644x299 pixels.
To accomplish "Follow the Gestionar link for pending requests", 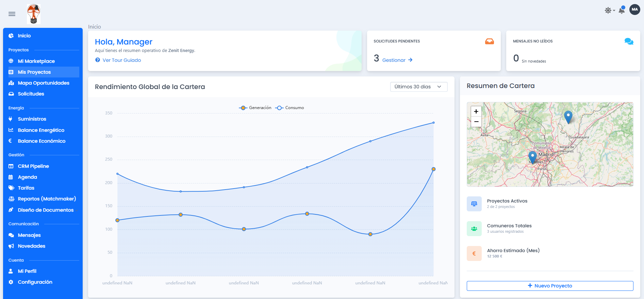I will point(397,60).
